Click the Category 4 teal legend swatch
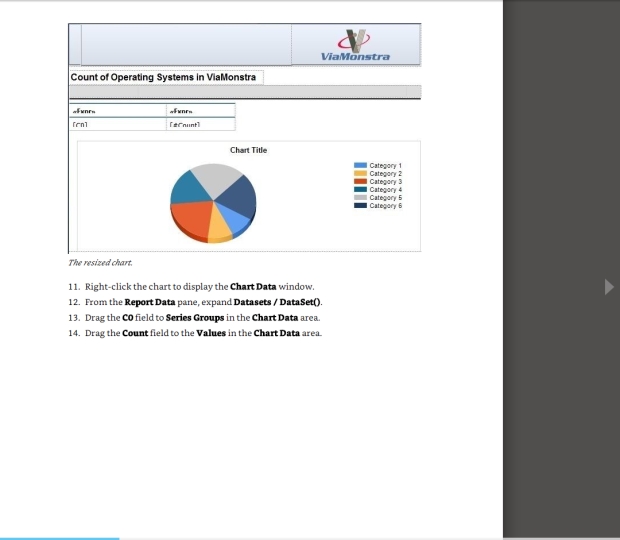620x540 pixels. (x=360, y=189)
